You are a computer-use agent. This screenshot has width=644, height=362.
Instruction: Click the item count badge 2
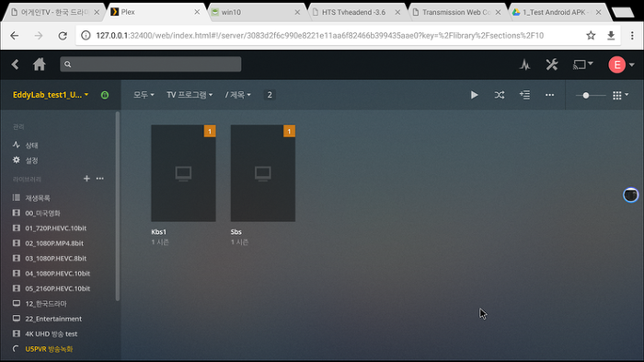[270, 95]
